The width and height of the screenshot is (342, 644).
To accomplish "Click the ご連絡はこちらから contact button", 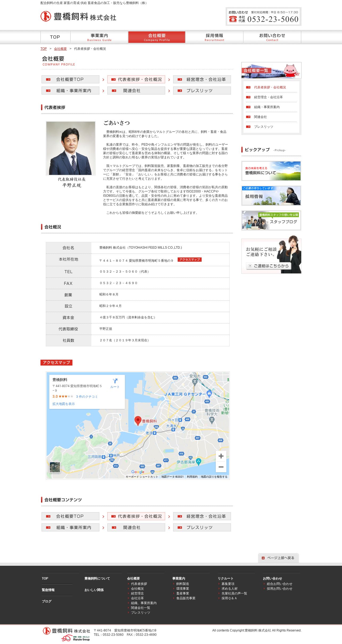I will coord(269,266).
